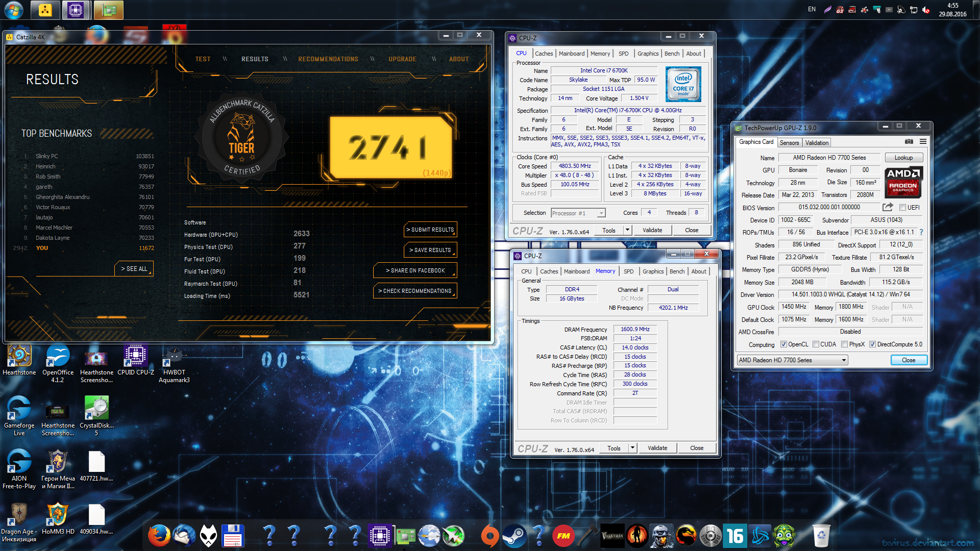Toggle the PhysX checkbox in GPU-Z
The image size is (980, 551).
(x=844, y=344)
